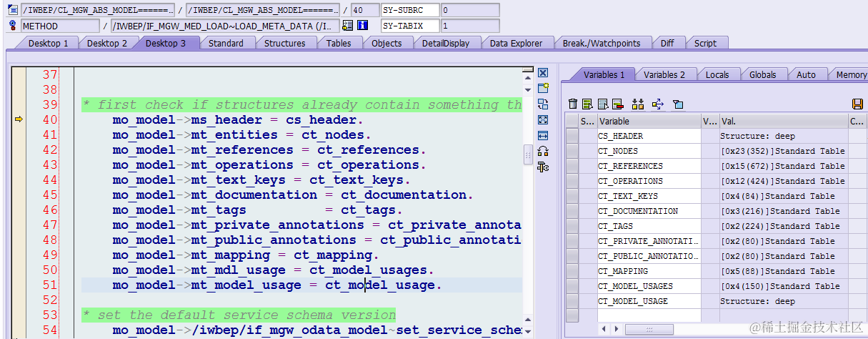Click the Val. column header

783,121
